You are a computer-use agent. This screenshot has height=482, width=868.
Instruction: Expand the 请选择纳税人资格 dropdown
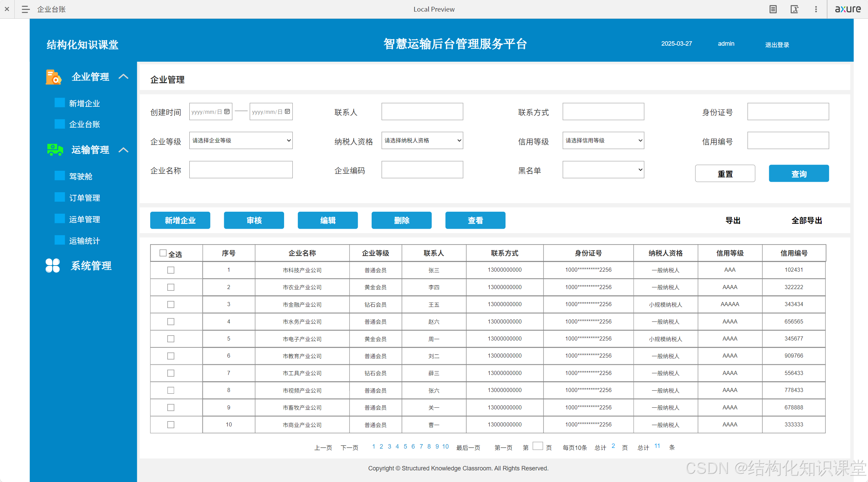[422, 140]
